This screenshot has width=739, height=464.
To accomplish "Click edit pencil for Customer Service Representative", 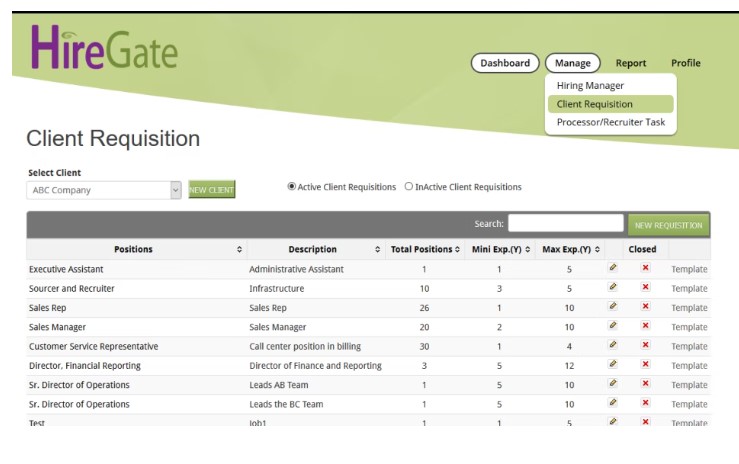I will point(612,345).
